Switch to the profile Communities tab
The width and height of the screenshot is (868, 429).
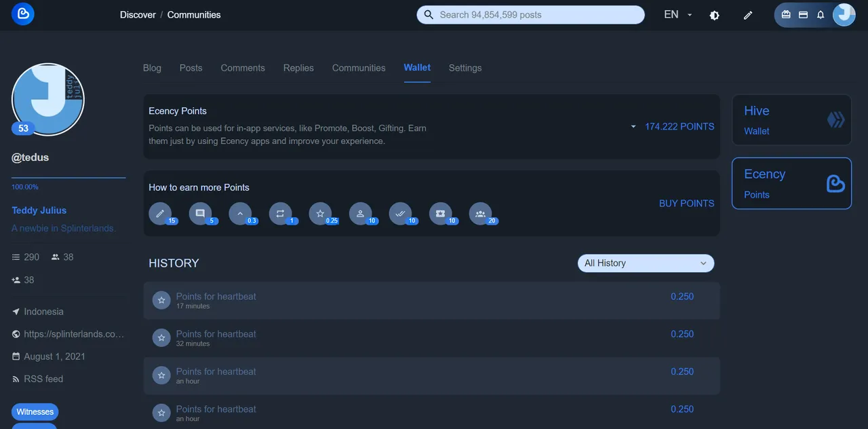[x=359, y=68]
